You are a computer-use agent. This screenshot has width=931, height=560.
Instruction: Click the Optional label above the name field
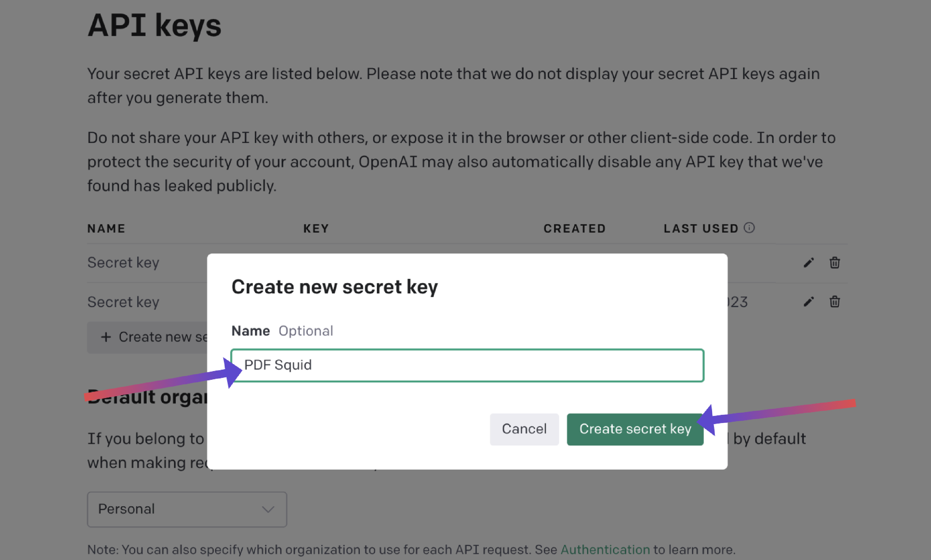coord(306,331)
